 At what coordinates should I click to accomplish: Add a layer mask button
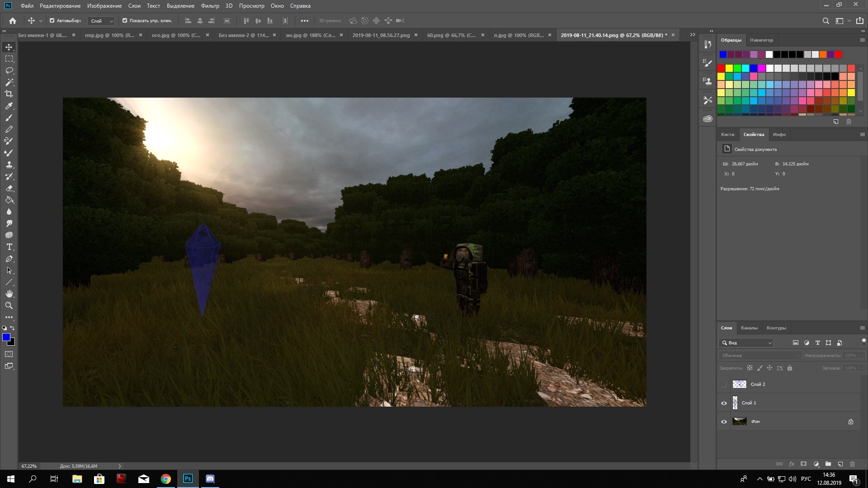coord(803,464)
